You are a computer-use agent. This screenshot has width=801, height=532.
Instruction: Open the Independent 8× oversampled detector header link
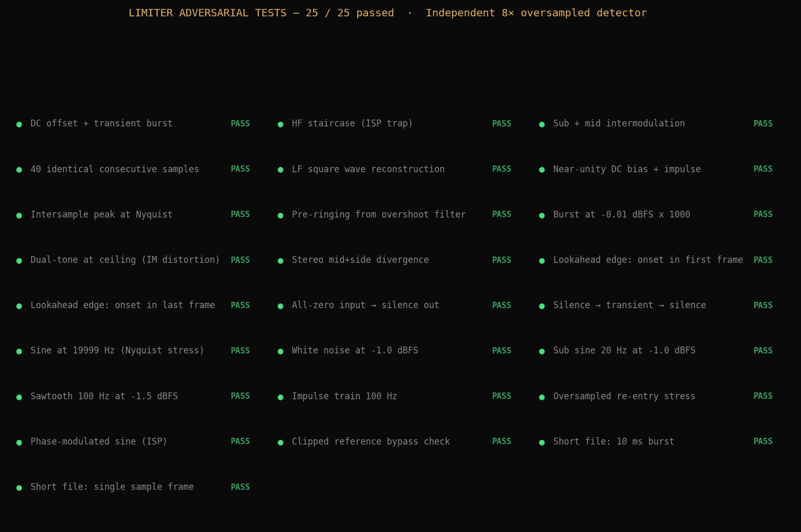click(x=536, y=13)
